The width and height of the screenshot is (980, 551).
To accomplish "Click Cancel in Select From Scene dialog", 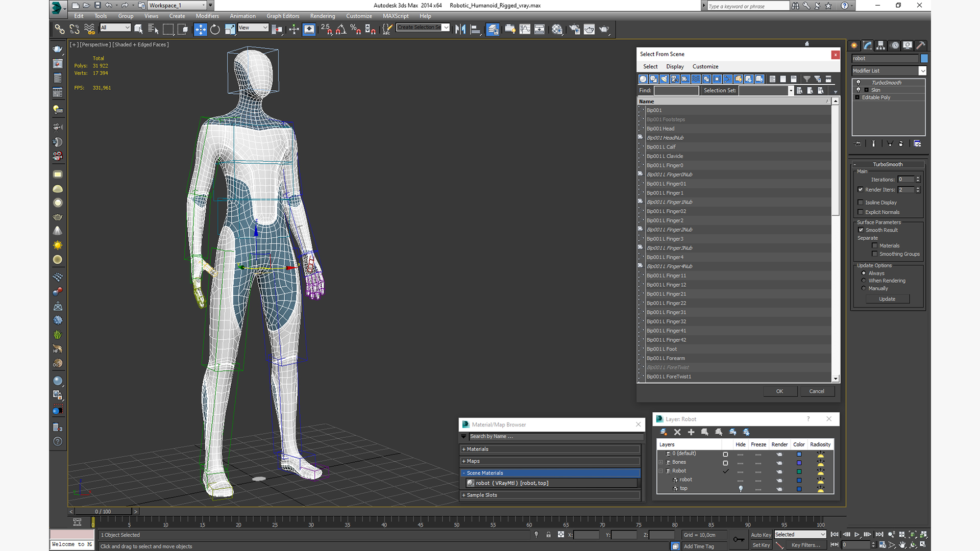I will 816,391.
